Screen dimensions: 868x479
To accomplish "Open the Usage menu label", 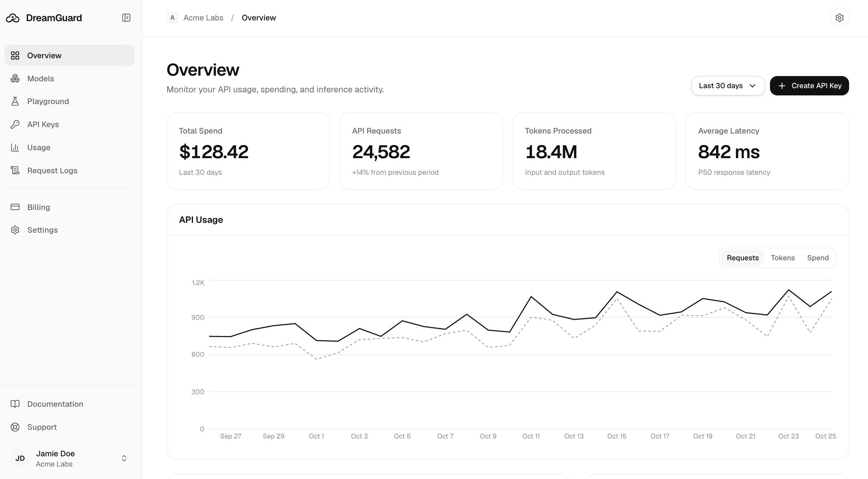I will click(x=39, y=148).
